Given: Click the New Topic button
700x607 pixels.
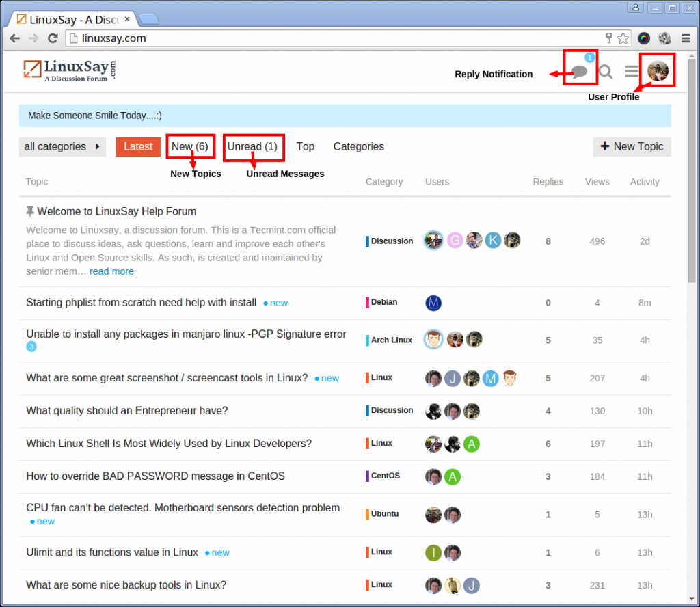Looking at the screenshot, I should click(632, 146).
